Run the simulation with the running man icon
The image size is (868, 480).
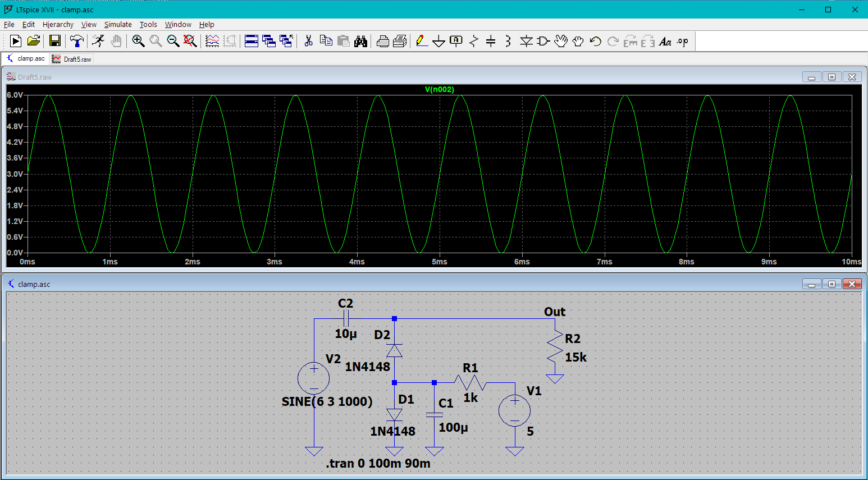(98, 41)
